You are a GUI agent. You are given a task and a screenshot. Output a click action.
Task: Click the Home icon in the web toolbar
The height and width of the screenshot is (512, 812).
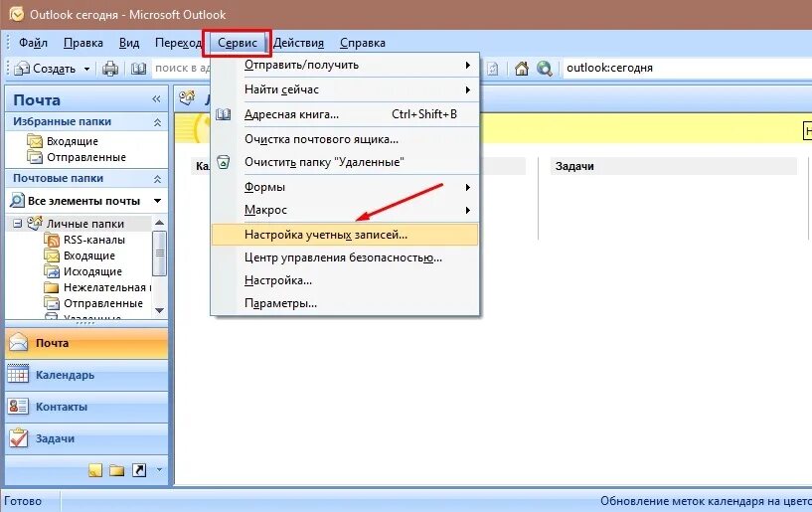[x=521, y=68]
